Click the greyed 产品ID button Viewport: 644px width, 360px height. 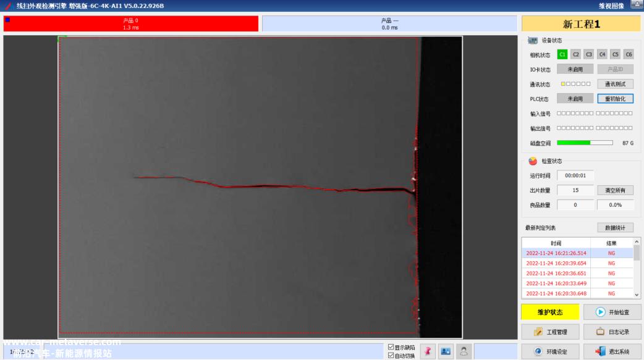click(x=615, y=69)
